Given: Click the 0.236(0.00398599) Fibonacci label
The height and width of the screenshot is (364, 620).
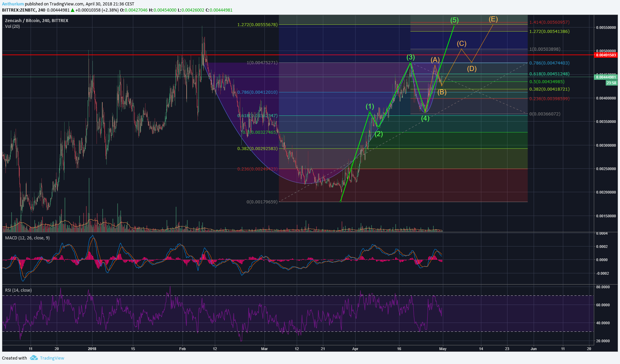Looking at the screenshot, I should pyautogui.click(x=549, y=98).
